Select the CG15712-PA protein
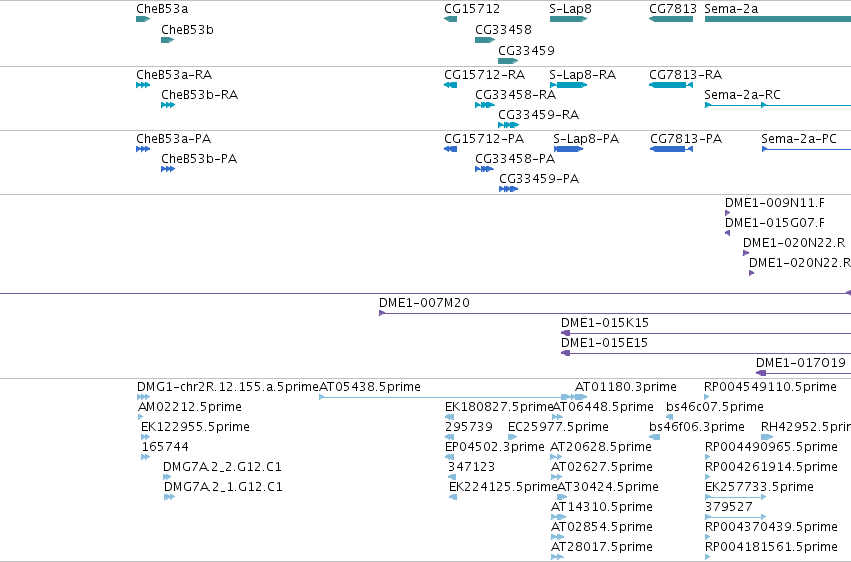 pyautogui.click(x=450, y=149)
